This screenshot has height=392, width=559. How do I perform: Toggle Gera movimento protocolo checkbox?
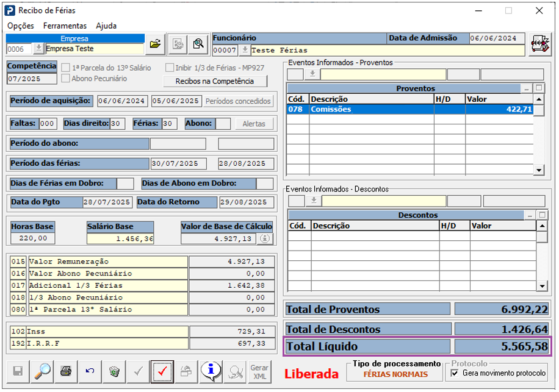point(453,372)
